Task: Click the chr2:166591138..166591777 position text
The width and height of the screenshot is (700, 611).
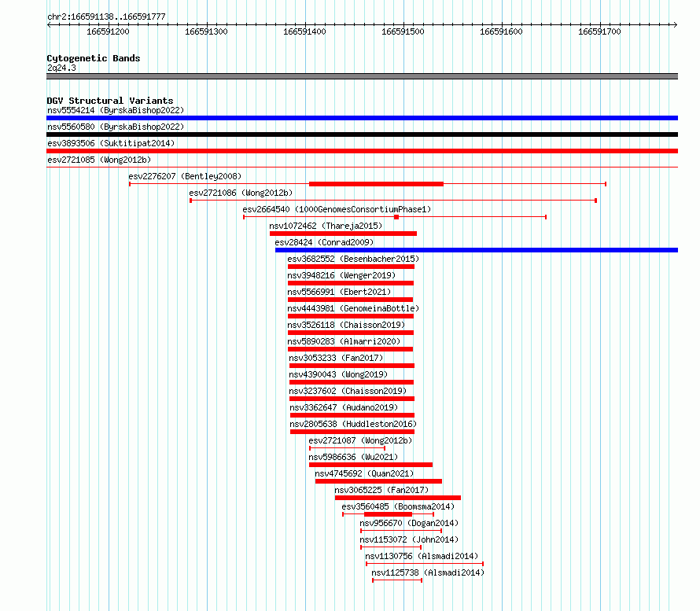Action: click(106, 17)
